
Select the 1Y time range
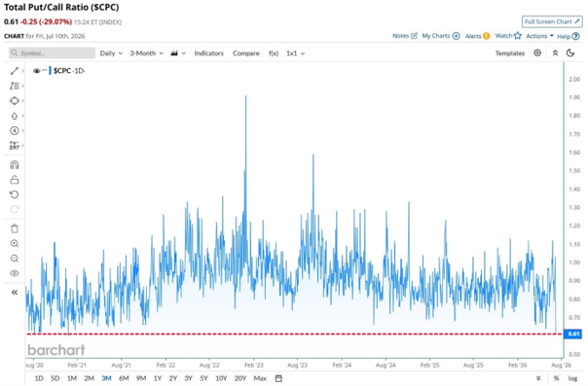coord(158,378)
